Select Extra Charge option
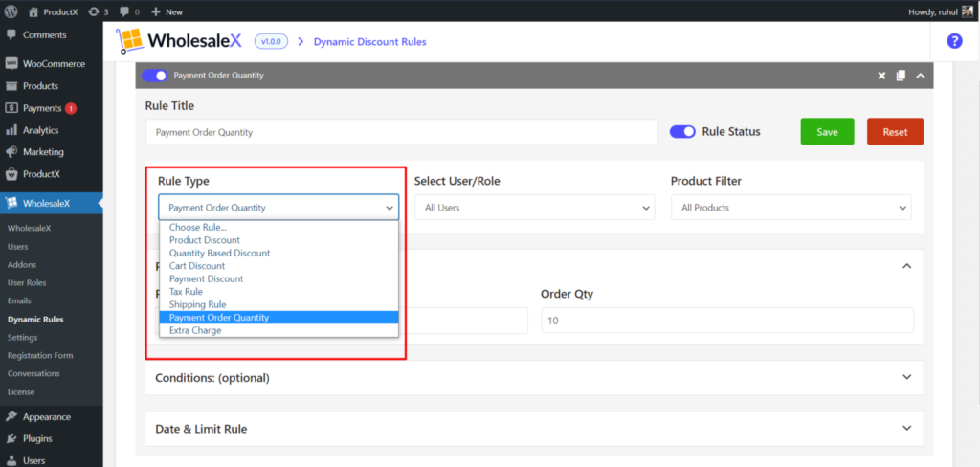The height and width of the screenshot is (467, 980). [x=278, y=330]
